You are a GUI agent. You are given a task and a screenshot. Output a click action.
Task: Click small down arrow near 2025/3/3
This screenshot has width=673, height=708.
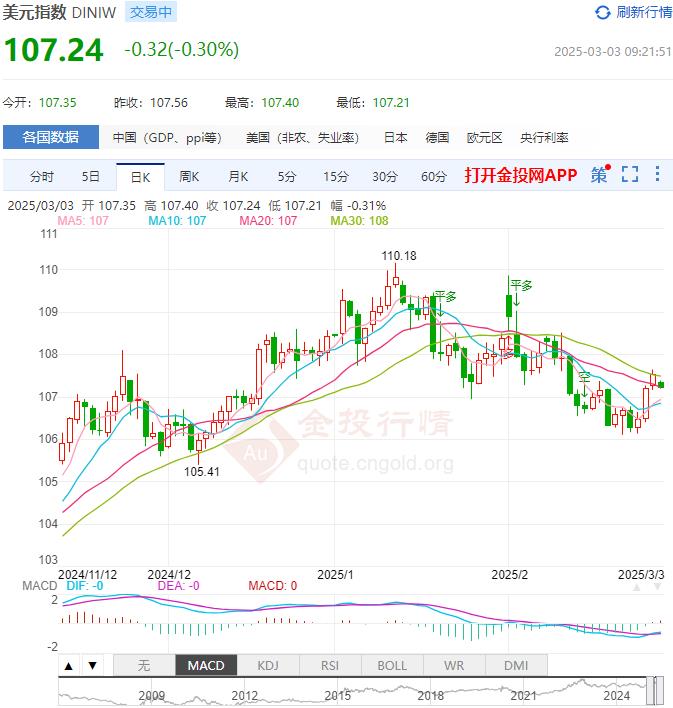tap(657, 587)
